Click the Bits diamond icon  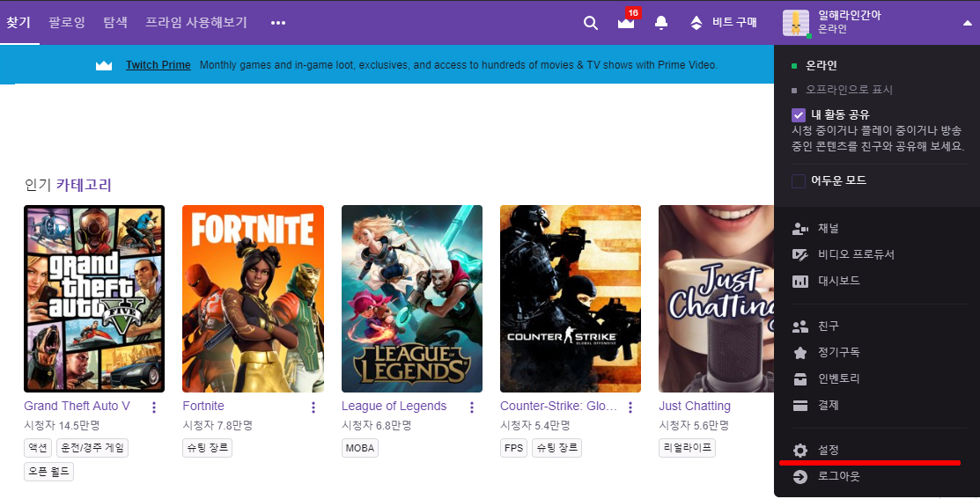[x=696, y=23]
